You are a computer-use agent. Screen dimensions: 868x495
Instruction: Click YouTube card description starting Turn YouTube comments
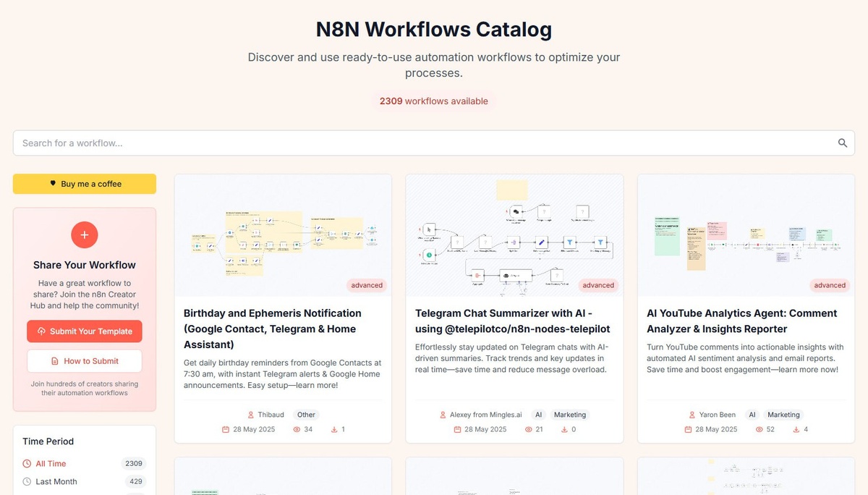(745, 358)
